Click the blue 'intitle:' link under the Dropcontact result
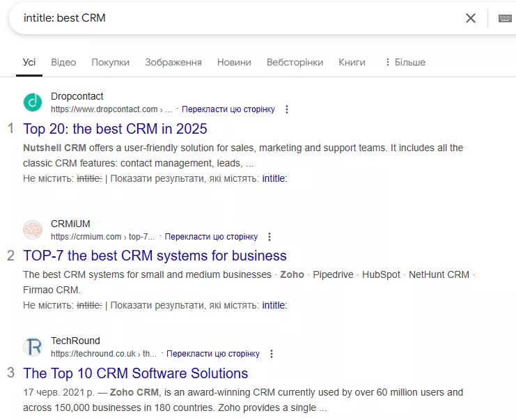This screenshot has height=420, width=516. pos(274,178)
